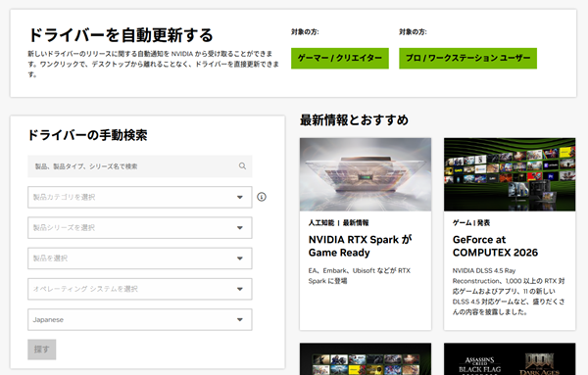This screenshot has width=588, height=375.
Task: Click the EA、Embark、Ubisoft description text
Action: (360, 276)
